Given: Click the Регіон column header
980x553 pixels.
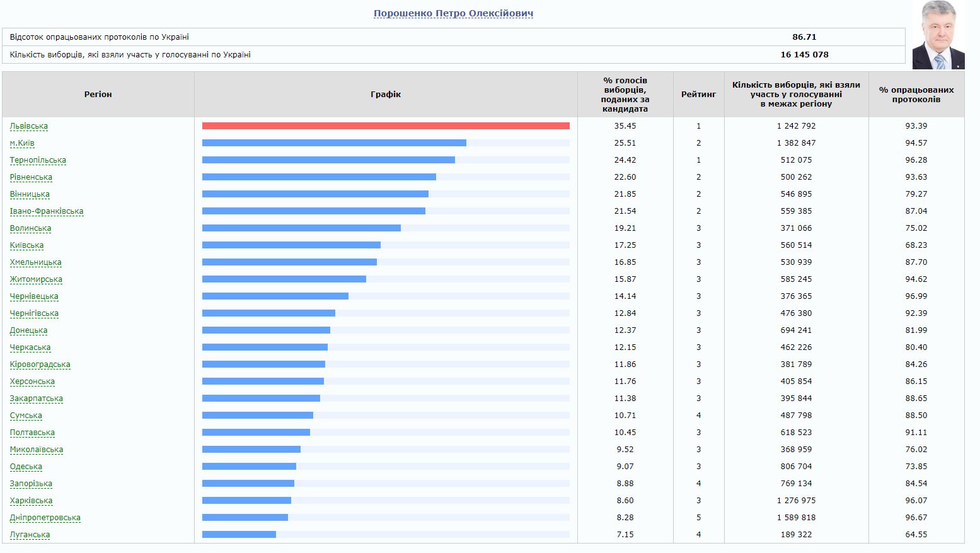Looking at the screenshot, I should 98,95.
